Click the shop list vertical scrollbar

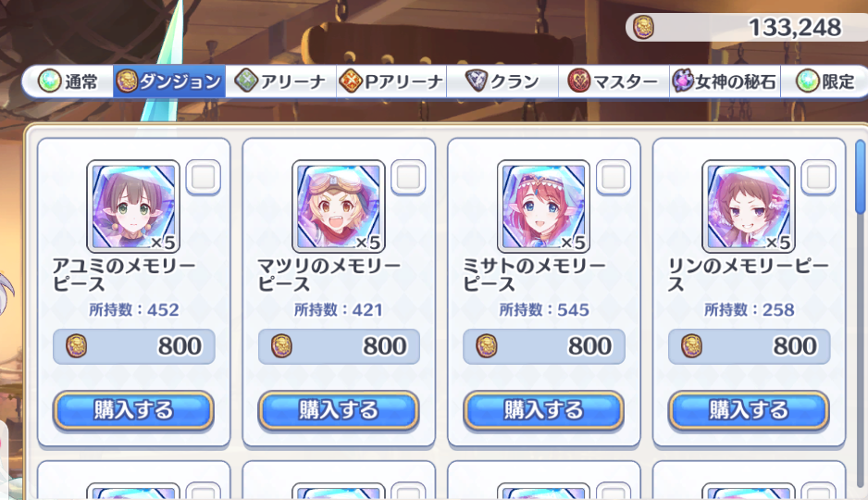[x=861, y=177]
